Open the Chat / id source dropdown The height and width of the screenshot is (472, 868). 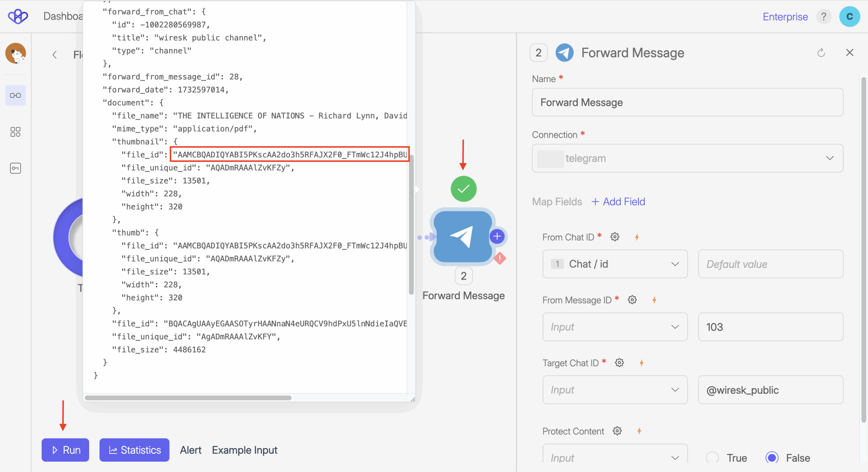click(x=615, y=264)
